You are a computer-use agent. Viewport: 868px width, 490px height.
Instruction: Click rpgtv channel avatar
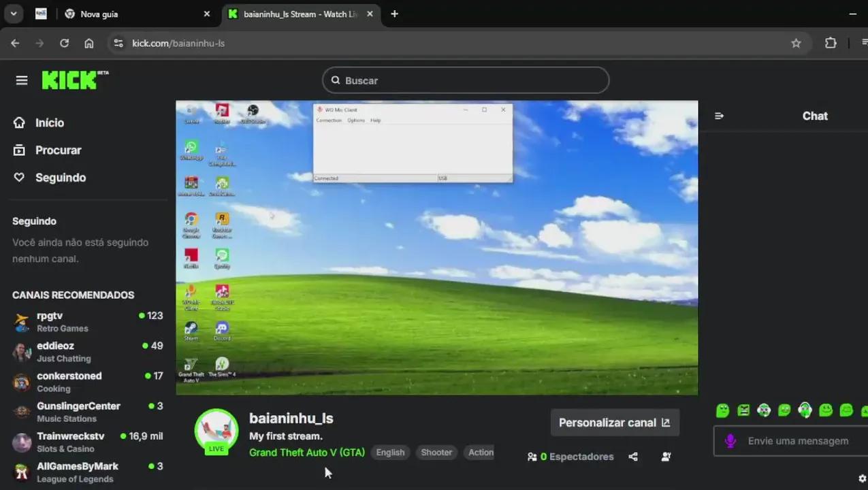point(22,322)
